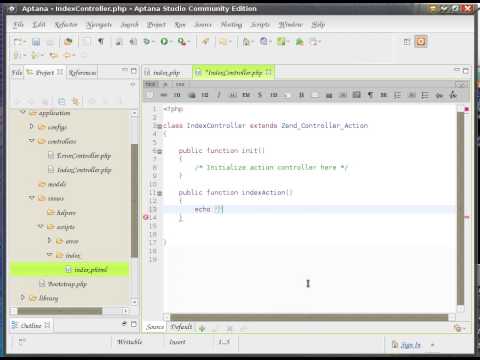Expand the configs folder

coord(31,127)
